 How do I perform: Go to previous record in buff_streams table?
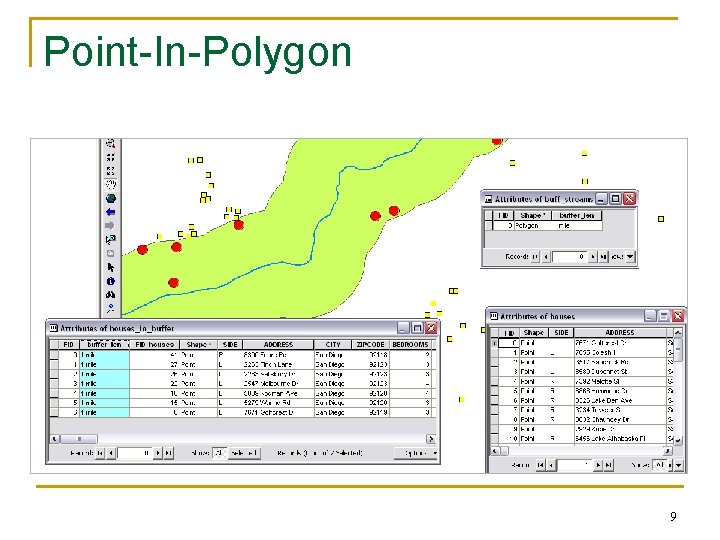click(546, 257)
